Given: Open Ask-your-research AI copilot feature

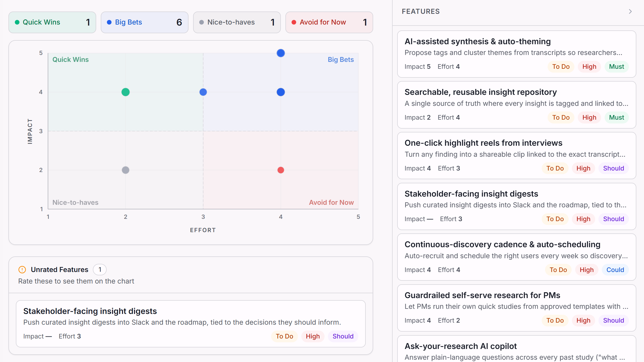Looking at the screenshot, I should 517,349.
